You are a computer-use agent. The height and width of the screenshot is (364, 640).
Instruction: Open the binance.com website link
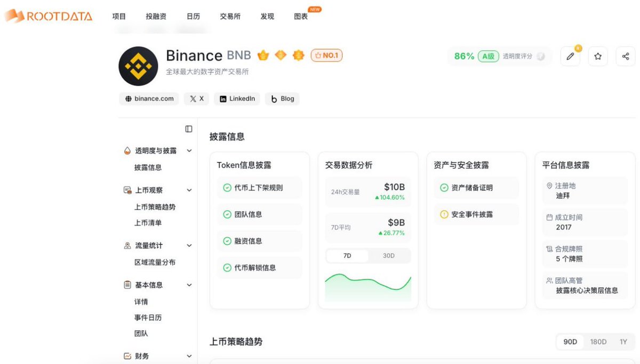pyautogui.click(x=149, y=99)
